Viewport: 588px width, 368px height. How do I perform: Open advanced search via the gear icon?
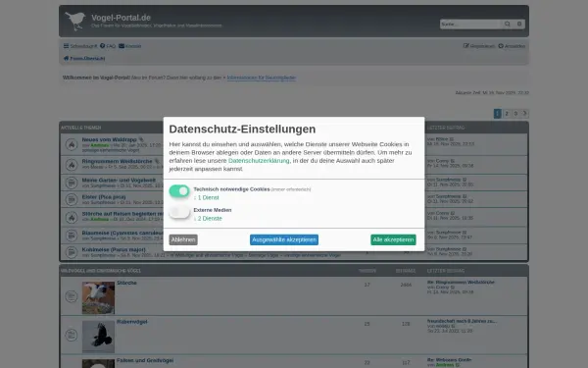click(519, 24)
